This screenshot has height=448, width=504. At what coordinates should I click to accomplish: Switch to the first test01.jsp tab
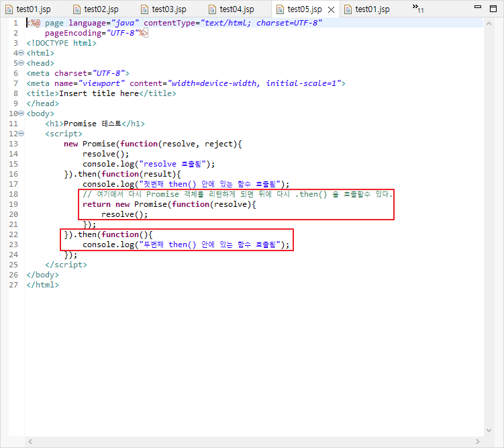click(x=28, y=9)
